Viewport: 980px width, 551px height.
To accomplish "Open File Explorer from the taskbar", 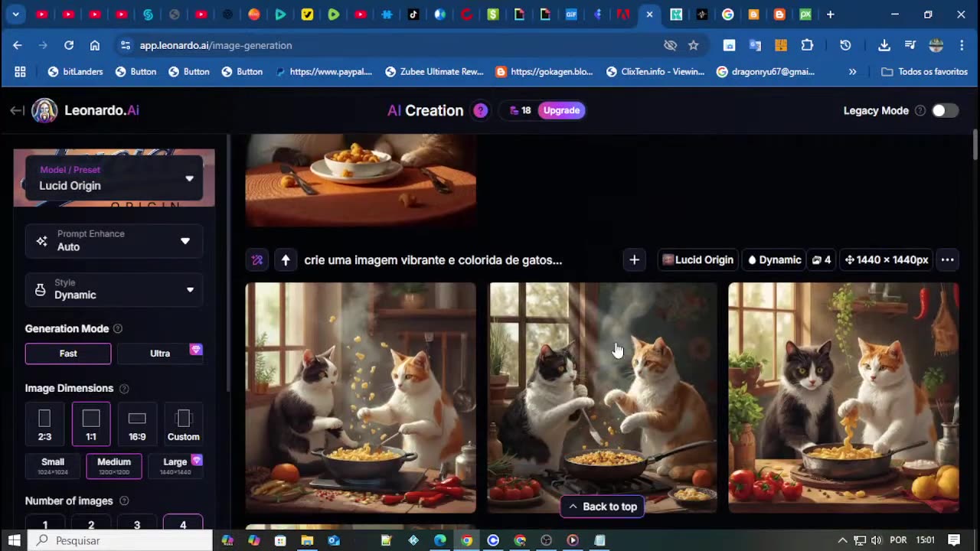I will pyautogui.click(x=307, y=540).
